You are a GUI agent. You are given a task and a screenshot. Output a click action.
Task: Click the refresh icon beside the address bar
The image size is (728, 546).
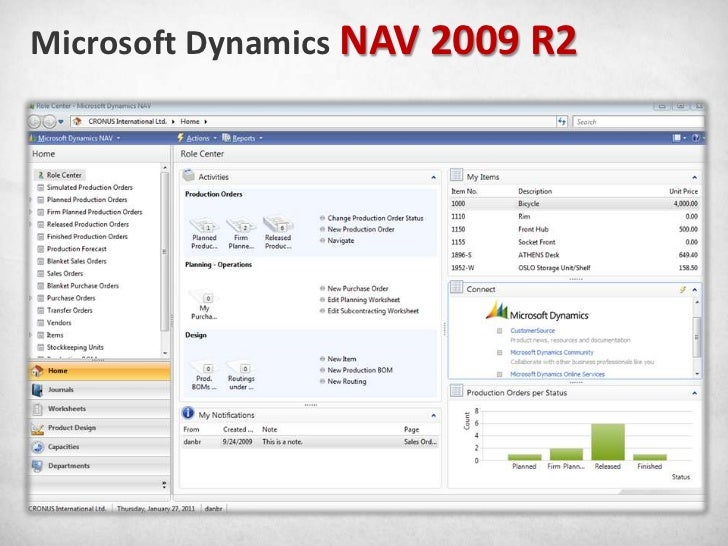tap(562, 122)
